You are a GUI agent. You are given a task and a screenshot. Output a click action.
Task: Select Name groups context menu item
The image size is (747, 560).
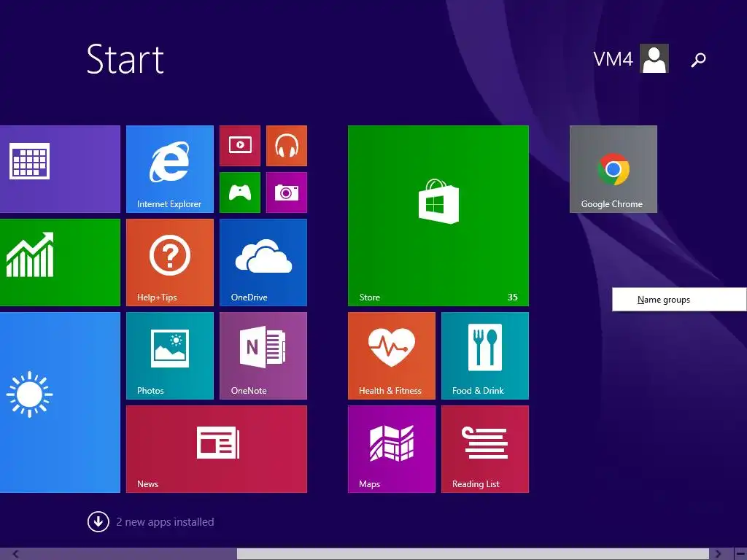pyautogui.click(x=679, y=300)
